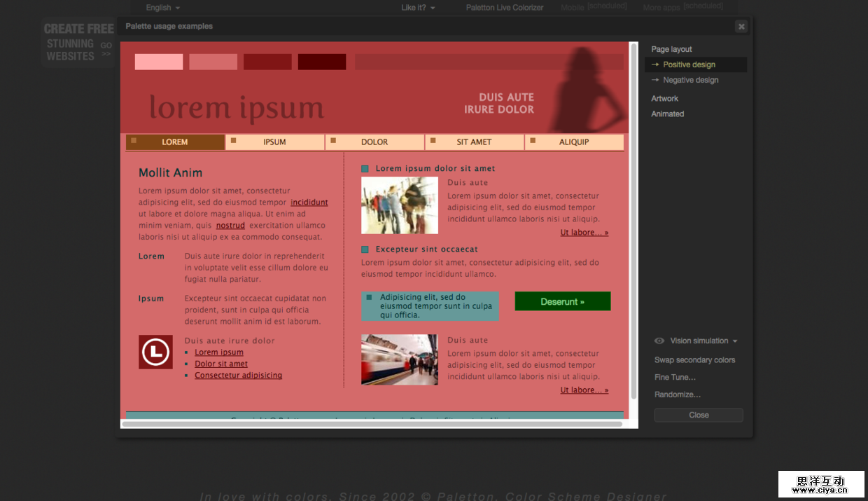The image size is (868, 501).
Task: Open the English language dropdown
Action: point(162,8)
